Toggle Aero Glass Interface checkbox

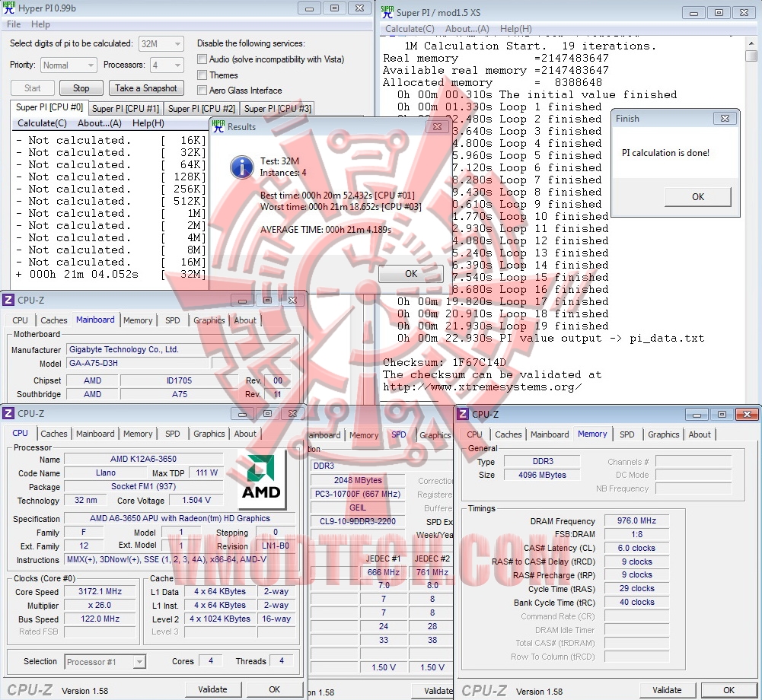202,91
